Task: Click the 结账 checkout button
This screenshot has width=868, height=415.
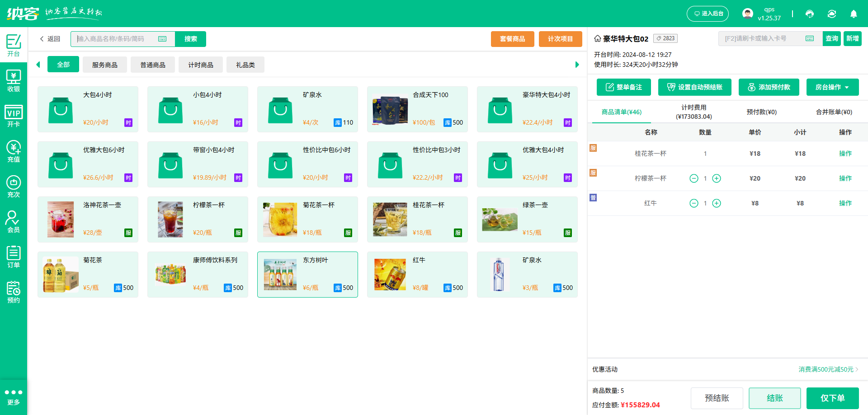Action: (x=774, y=398)
